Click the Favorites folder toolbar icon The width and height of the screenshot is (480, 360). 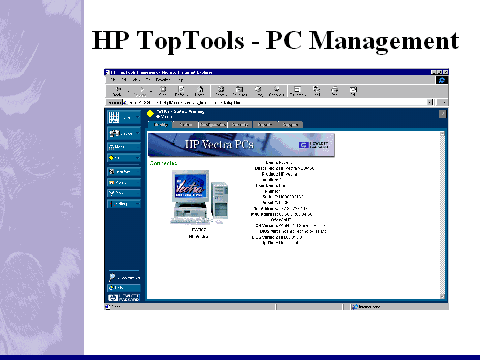click(x=239, y=91)
